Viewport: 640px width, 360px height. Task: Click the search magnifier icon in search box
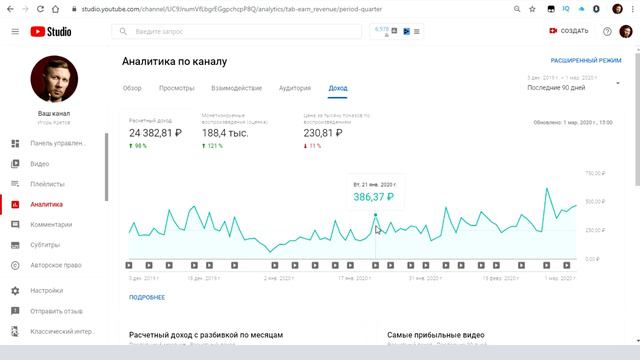tap(123, 31)
